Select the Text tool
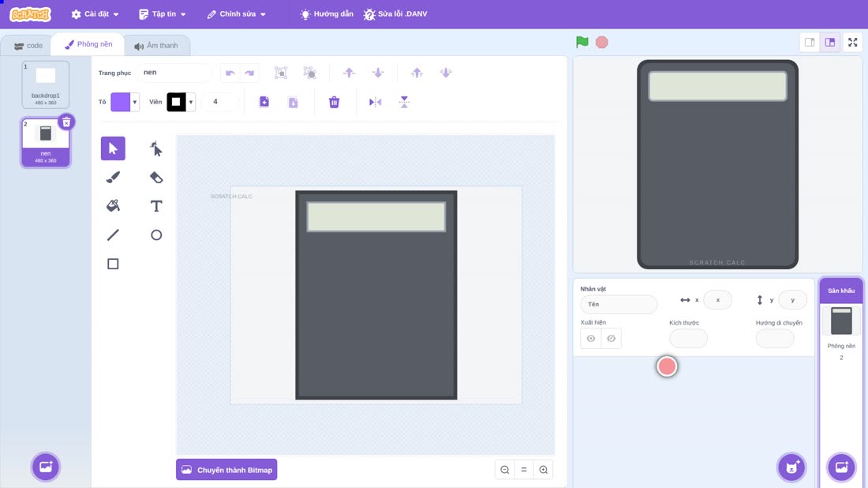Image resolution: width=868 pixels, height=488 pixels. [156, 206]
